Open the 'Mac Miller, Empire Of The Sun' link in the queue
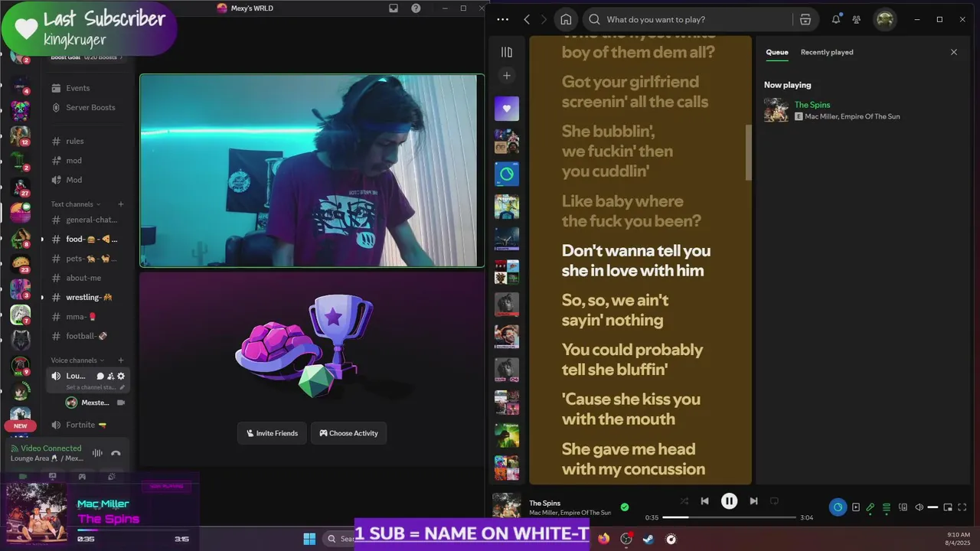This screenshot has height=551, width=980. click(852, 116)
